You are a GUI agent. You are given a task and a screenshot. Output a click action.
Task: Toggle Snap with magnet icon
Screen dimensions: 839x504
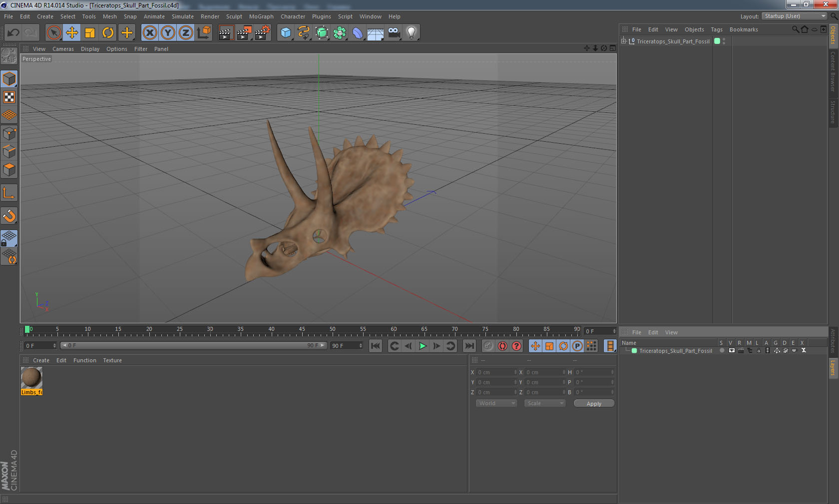pyautogui.click(x=9, y=216)
